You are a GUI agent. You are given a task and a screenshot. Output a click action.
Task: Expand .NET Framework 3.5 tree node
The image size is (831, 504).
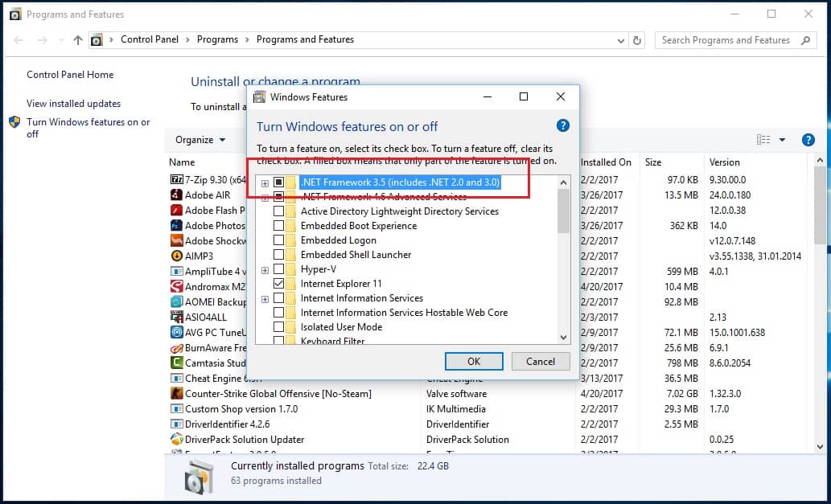pos(265,183)
